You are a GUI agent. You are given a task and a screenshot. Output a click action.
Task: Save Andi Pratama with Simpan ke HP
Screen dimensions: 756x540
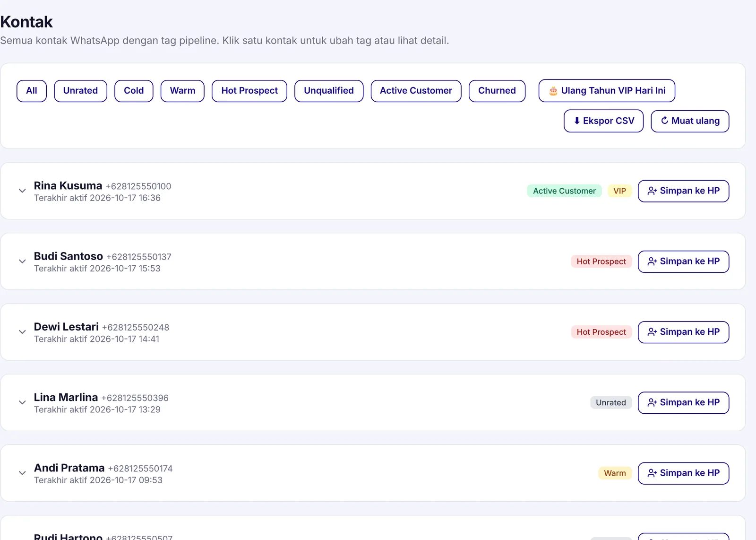[683, 473]
